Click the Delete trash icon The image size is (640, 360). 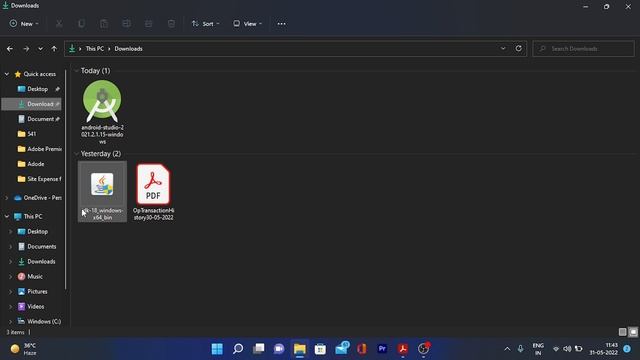(171, 24)
